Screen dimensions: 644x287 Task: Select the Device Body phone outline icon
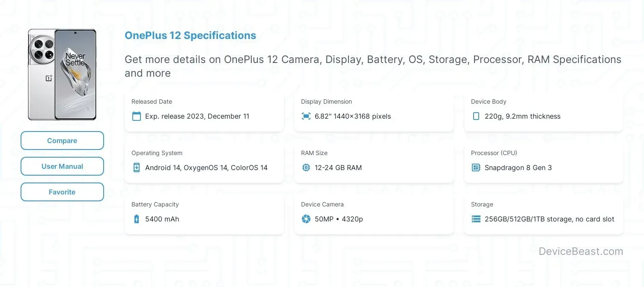(x=476, y=116)
